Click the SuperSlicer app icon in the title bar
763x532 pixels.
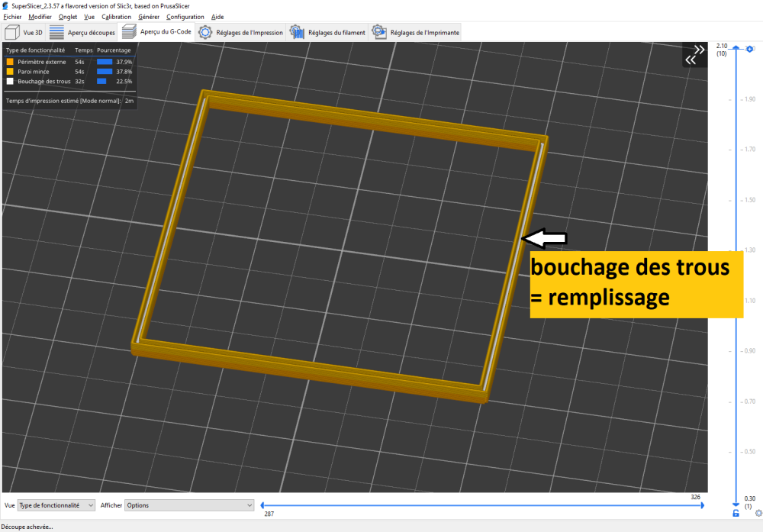(x=5, y=6)
